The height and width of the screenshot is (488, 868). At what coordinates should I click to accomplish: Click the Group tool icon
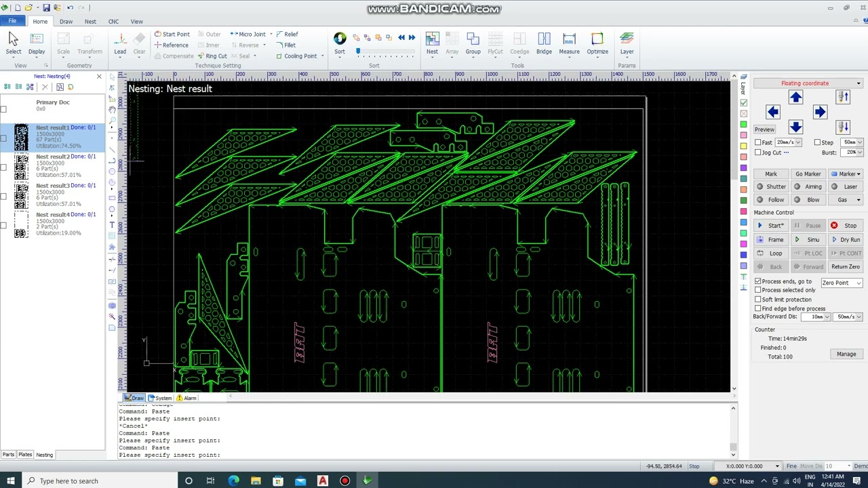[x=473, y=43]
